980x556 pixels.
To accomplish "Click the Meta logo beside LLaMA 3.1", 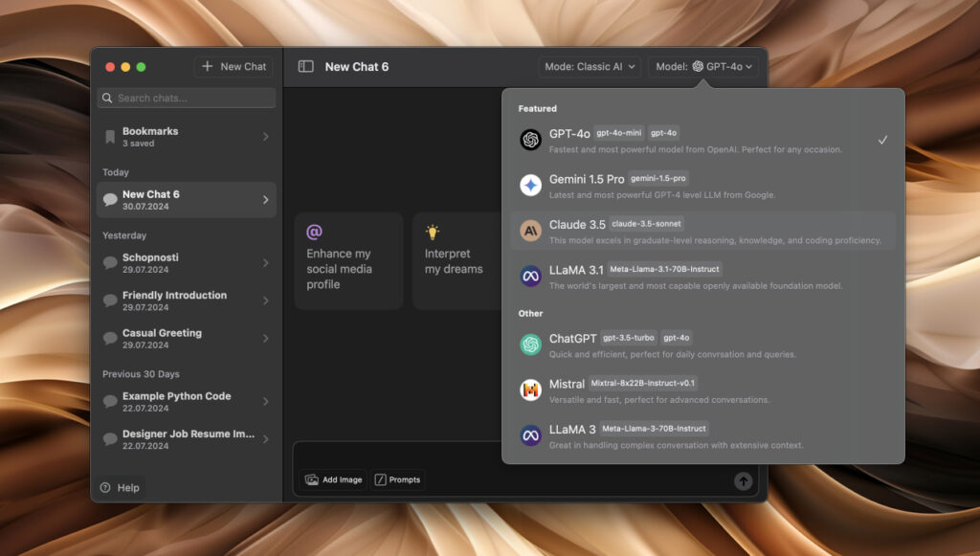I will (530, 277).
